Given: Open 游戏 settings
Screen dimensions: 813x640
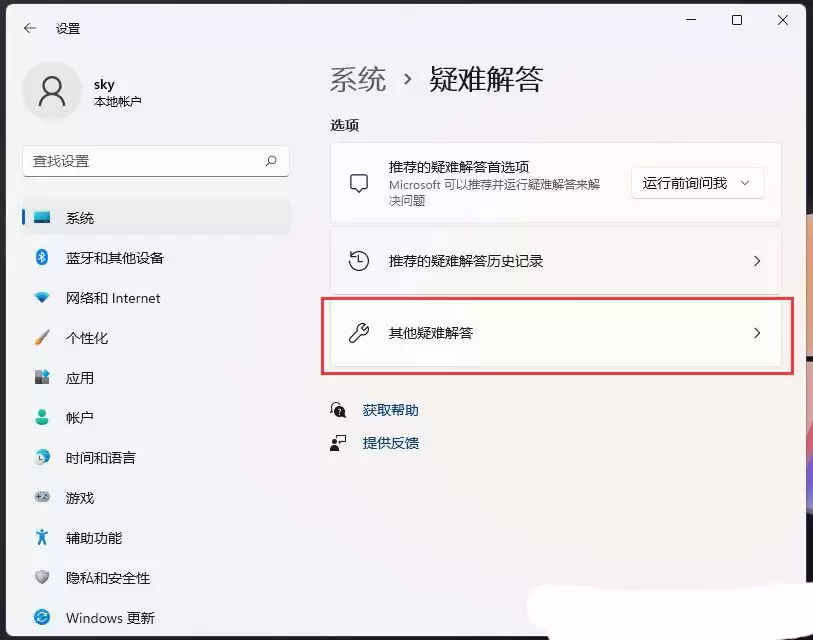Looking at the screenshot, I should 156,497.
